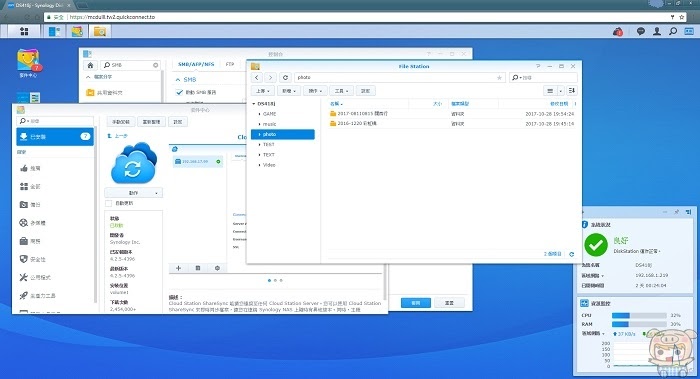Switch to File Station in DSM taskbar
The image size is (700, 379).
pyautogui.click(x=100, y=31)
